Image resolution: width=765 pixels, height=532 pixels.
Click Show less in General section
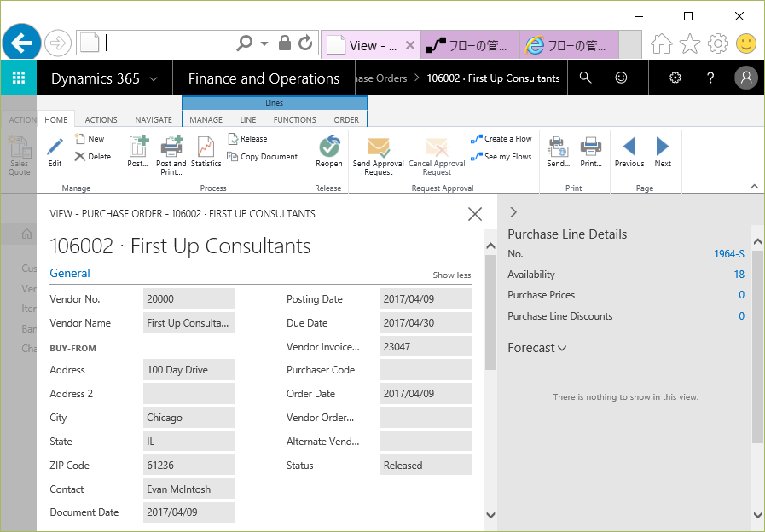pyautogui.click(x=452, y=275)
